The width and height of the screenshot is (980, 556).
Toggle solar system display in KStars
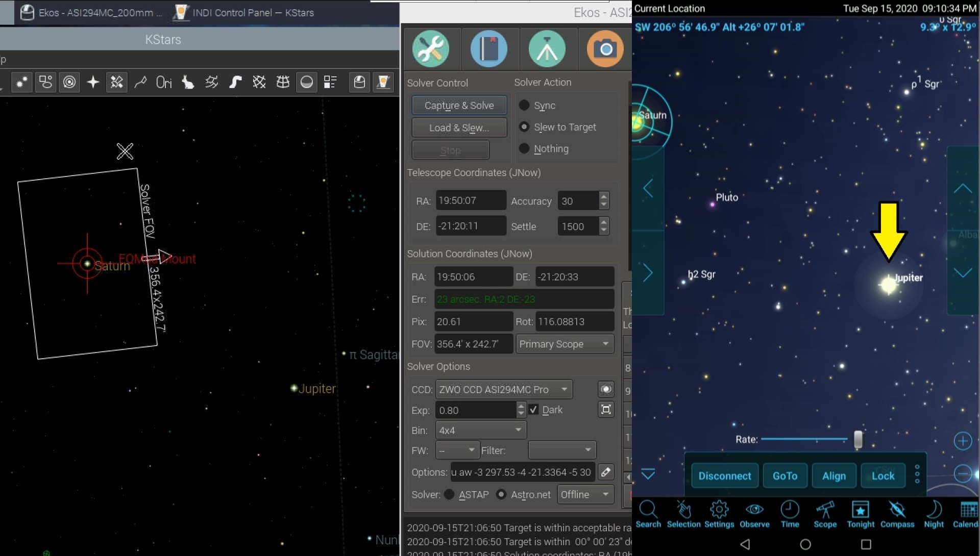click(69, 82)
